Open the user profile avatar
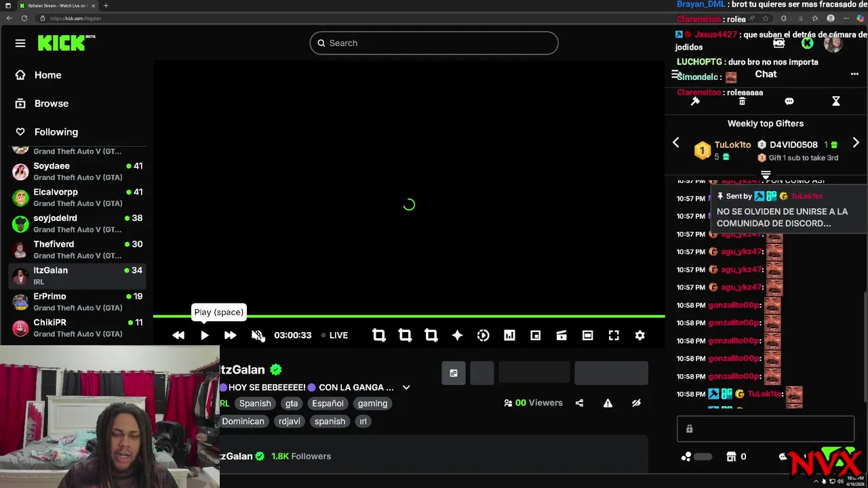 pyautogui.click(x=833, y=43)
